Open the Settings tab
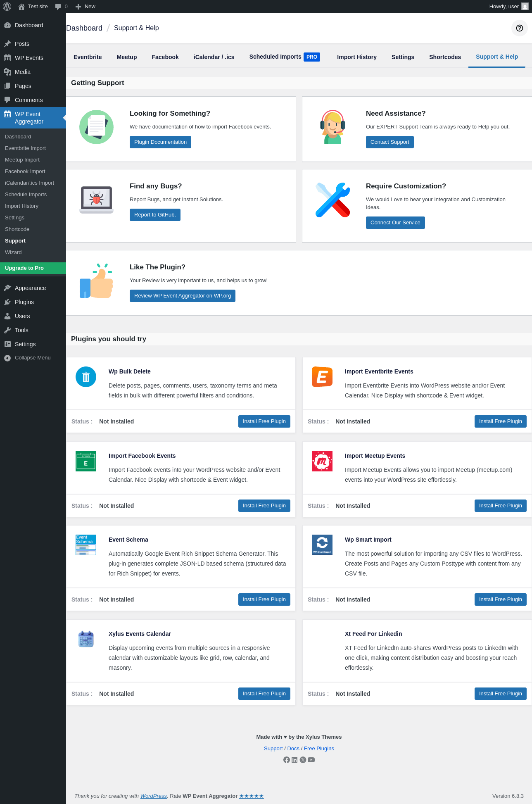This screenshot has height=804, width=532. 403,57
